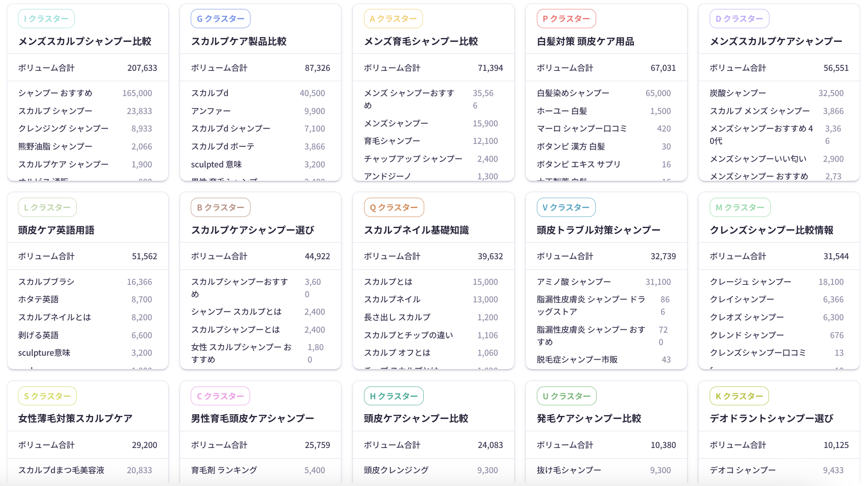
Task: Click the クレンズシャンプー比較情報 heading
Action: [771, 230]
